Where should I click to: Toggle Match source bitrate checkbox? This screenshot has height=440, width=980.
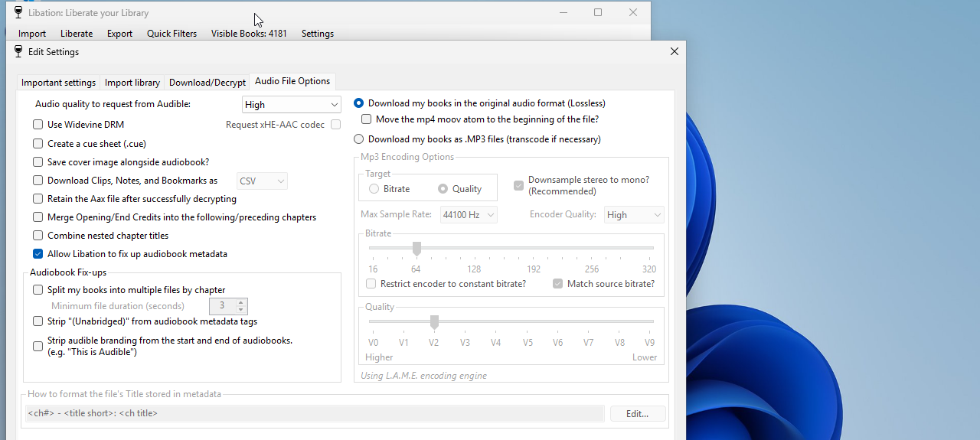(x=557, y=284)
